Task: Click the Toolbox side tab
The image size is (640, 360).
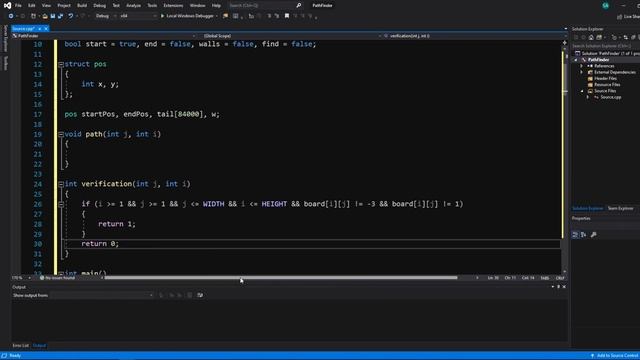Action: pos(5,63)
